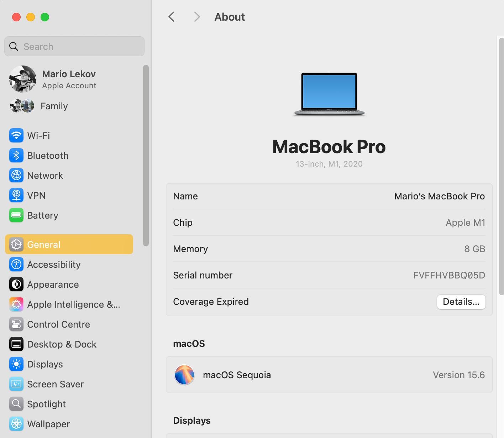Screen dimensions: 504x438
Task: Click the green zoom window button
Action: (45, 17)
